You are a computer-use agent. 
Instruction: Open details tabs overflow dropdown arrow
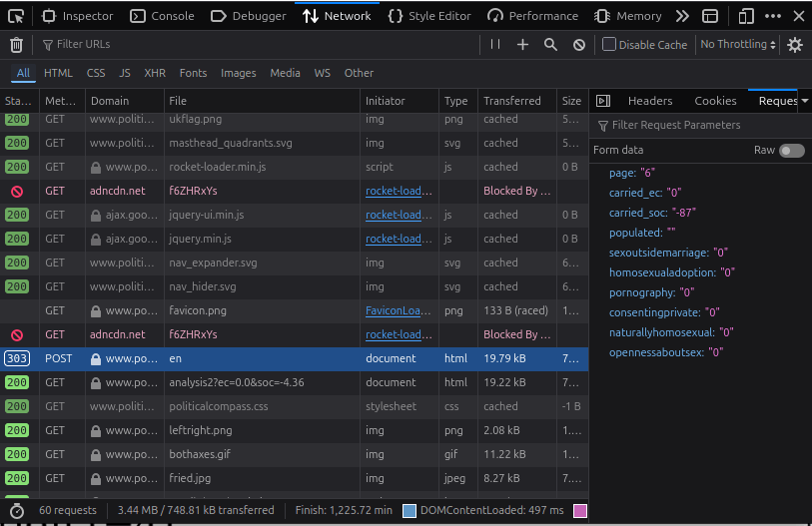coord(804,101)
